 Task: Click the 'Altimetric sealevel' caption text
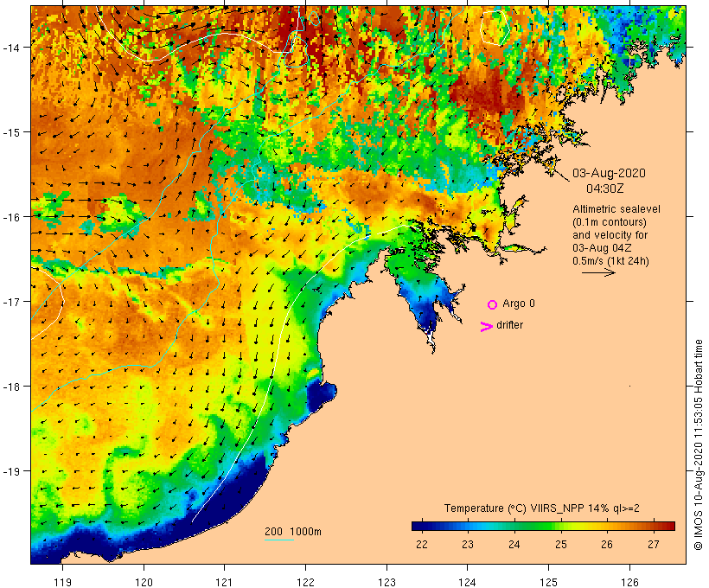[x=616, y=209]
